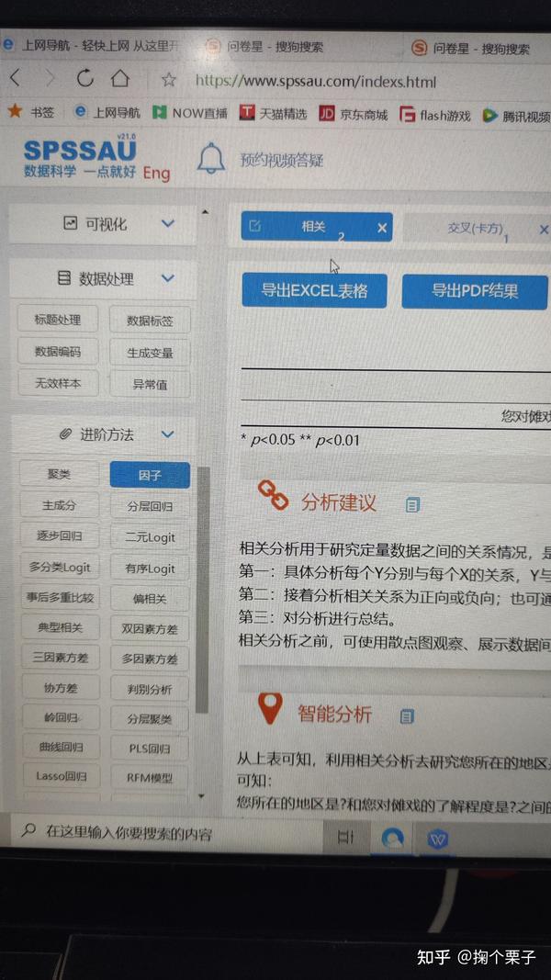Open the 京东商城 bookmark
The image size is (551, 980).
click(354, 115)
